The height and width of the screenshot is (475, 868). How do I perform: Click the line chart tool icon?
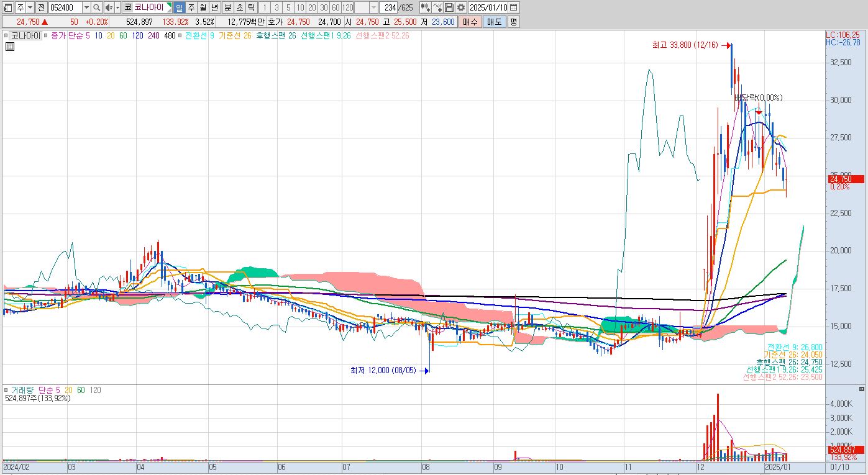(x=437, y=7)
